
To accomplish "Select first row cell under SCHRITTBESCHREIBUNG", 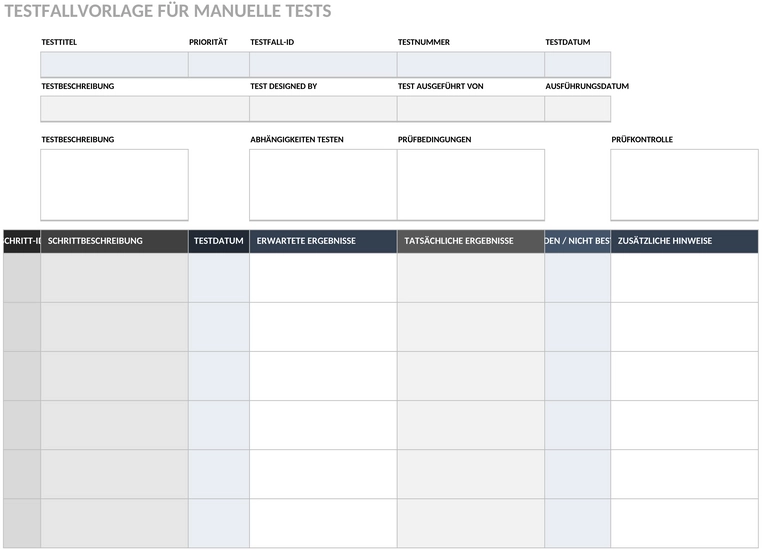I will (114, 277).
